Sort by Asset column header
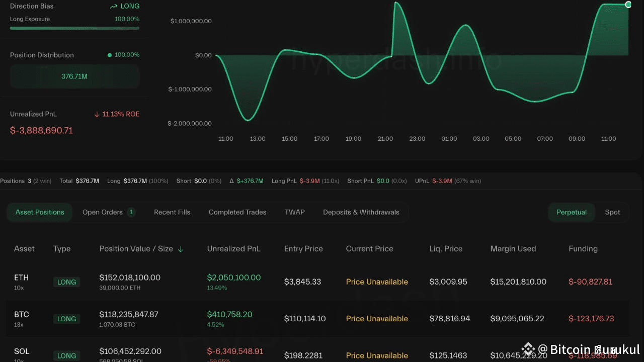 click(24, 249)
